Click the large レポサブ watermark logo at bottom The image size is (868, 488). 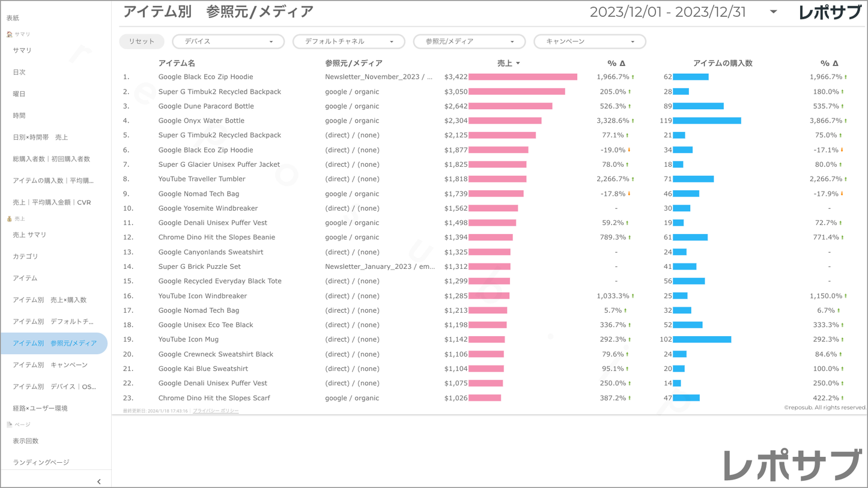792,465
